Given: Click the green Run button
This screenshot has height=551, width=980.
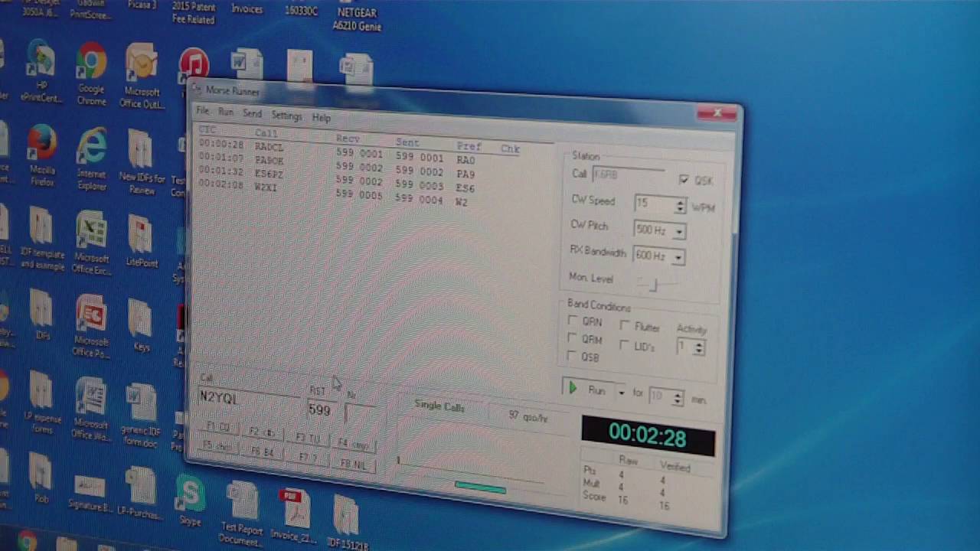Looking at the screenshot, I should (588, 390).
